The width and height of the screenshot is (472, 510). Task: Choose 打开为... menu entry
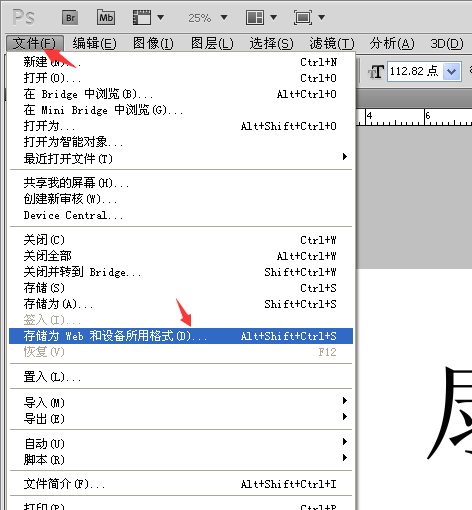tap(181, 126)
